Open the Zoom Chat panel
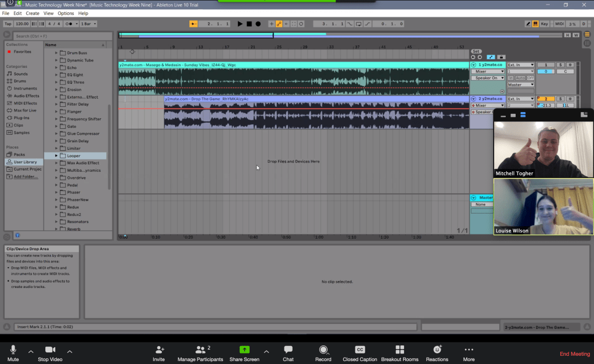This screenshot has height=364, width=594. coord(288,353)
